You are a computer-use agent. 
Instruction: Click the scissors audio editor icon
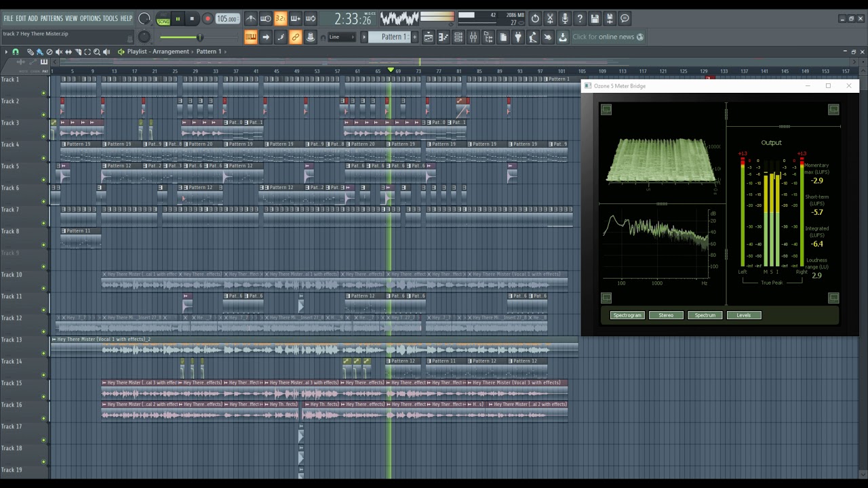550,18
